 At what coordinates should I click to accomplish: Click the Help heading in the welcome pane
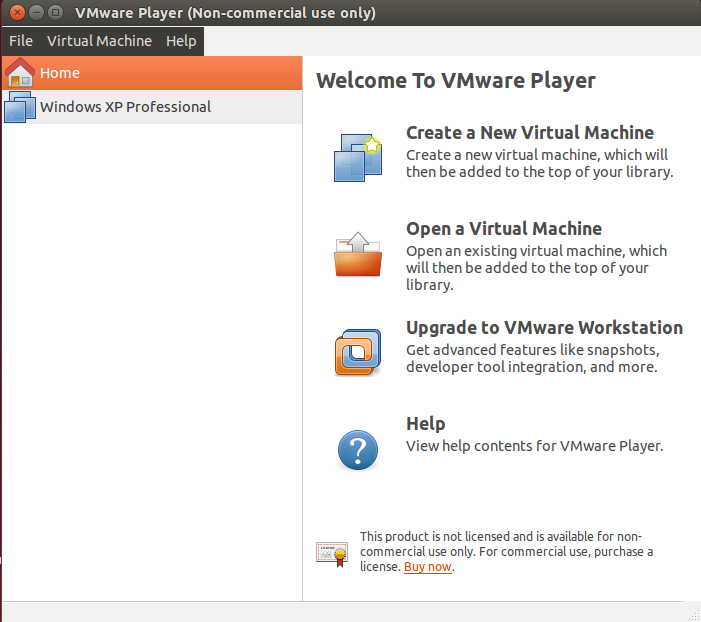click(425, 424)
